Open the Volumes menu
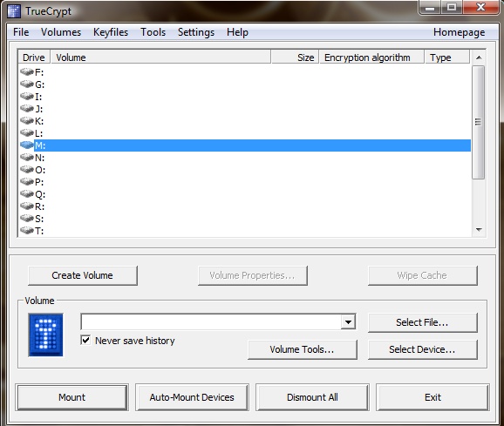The image size is (504, 426). click(x=61, y=32)
